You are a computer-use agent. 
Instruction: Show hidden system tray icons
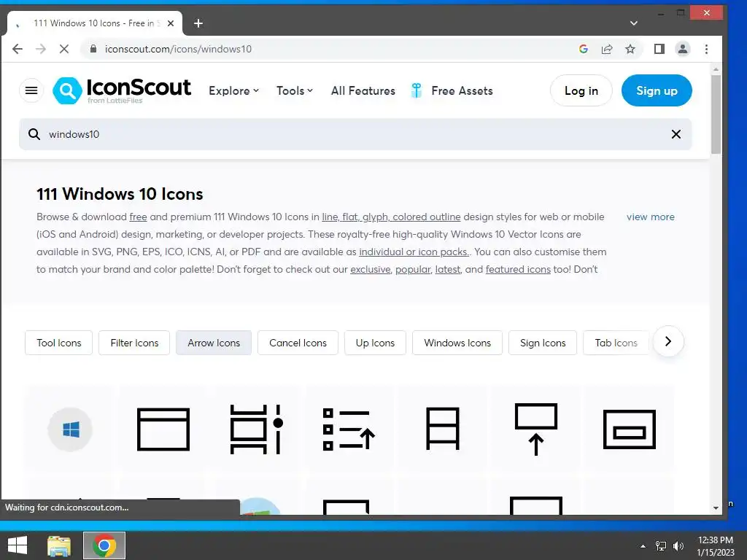pos(643,546)
